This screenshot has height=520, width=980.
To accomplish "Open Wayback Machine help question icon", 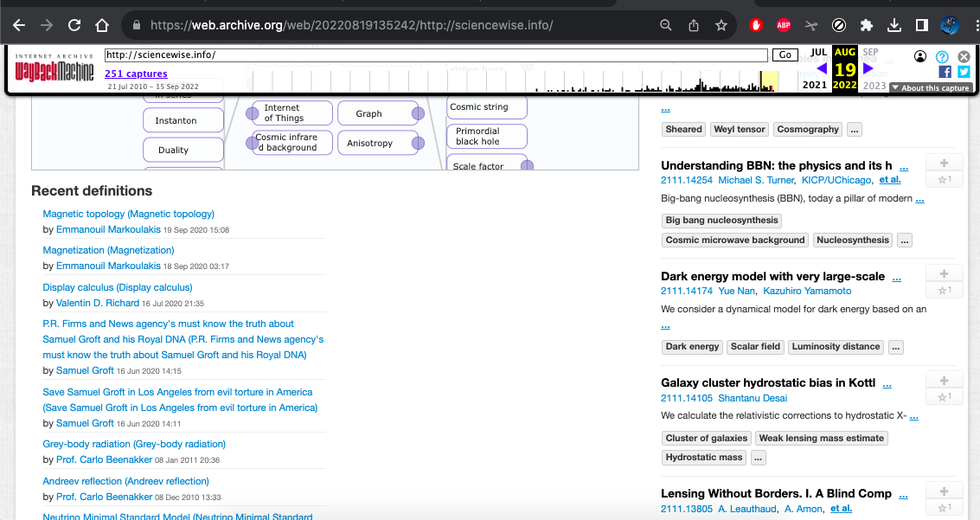I will tap(943, 56).
